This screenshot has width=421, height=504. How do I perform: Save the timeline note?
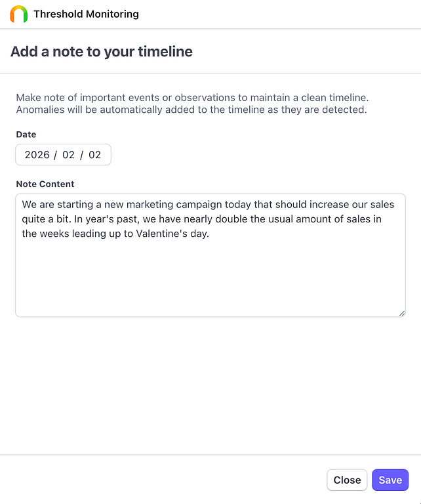(390, 480)
